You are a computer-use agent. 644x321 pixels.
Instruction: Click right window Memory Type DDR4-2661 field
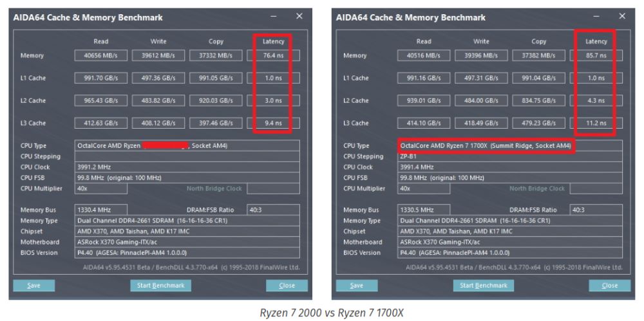coord(509,221)
